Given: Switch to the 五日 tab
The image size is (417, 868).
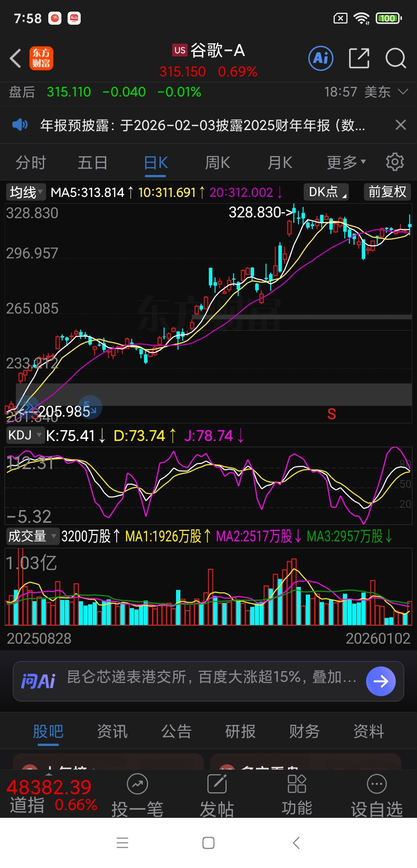Looking at the screenshot, I should pos(93,163).
